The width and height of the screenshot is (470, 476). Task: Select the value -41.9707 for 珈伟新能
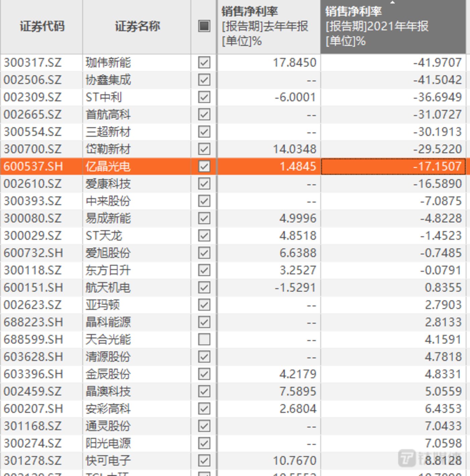(436, 62)
